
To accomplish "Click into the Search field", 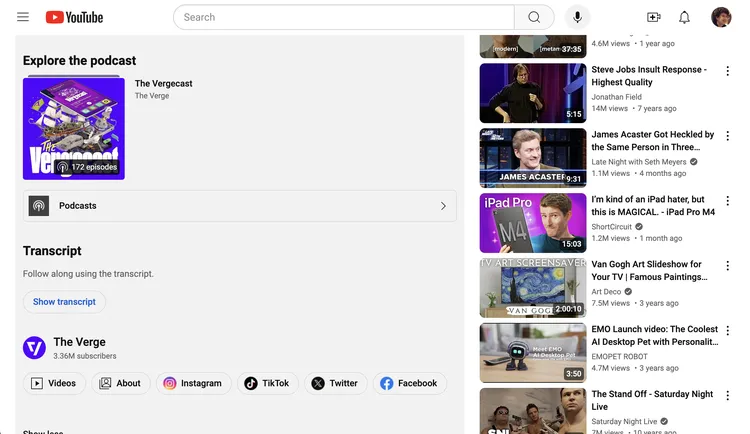I will (x=343, y=17).
